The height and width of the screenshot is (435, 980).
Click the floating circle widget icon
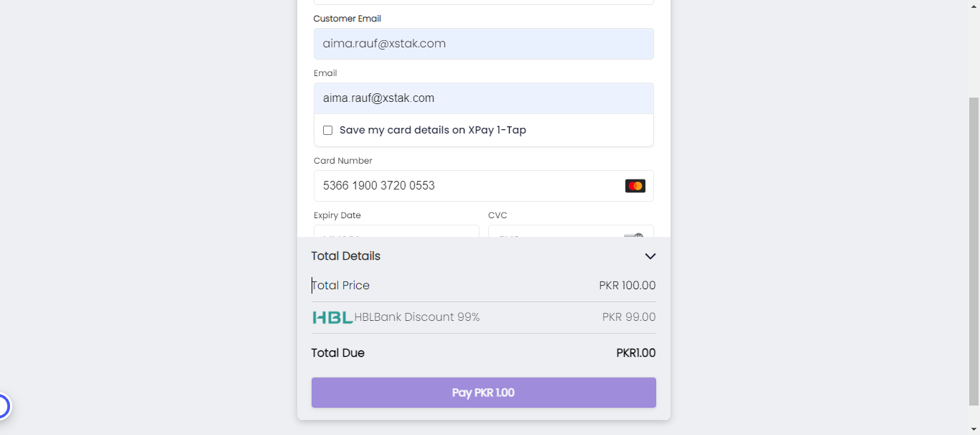[x=2, y=407]
